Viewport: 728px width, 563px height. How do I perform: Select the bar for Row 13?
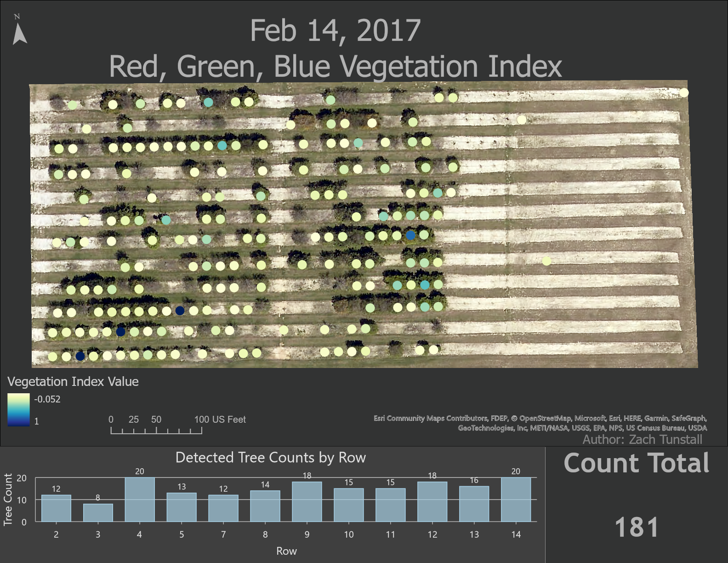(474, 504)
